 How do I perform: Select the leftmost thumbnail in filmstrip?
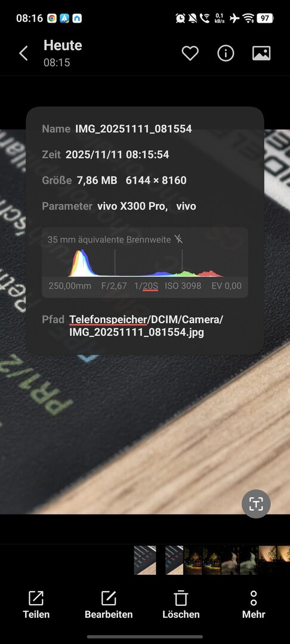click(x=145, y=560)
